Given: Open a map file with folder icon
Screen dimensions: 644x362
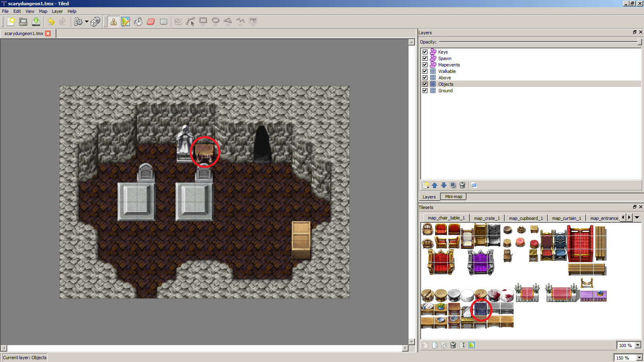Looking at the screenshot, I should pyautogui.click(x=23, y=21).
